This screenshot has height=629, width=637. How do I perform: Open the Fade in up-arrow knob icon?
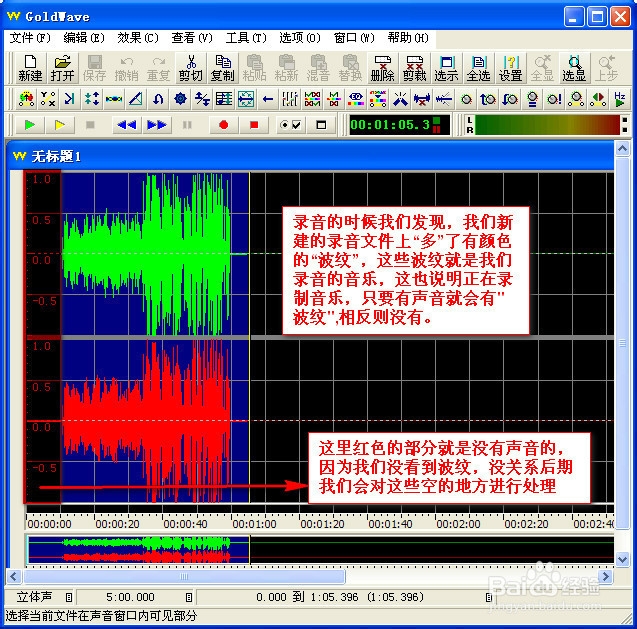pyautogui.click(x=488, y=99)
